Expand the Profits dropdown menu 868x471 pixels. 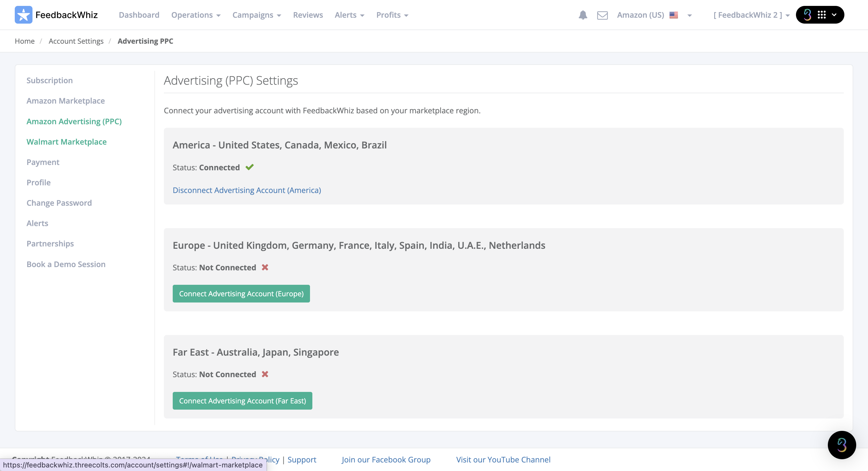coord(392,15)
